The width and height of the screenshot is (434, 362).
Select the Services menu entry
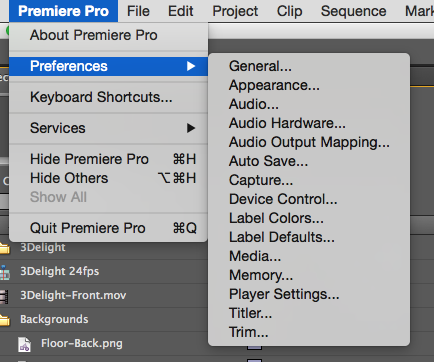coord(108,128)
